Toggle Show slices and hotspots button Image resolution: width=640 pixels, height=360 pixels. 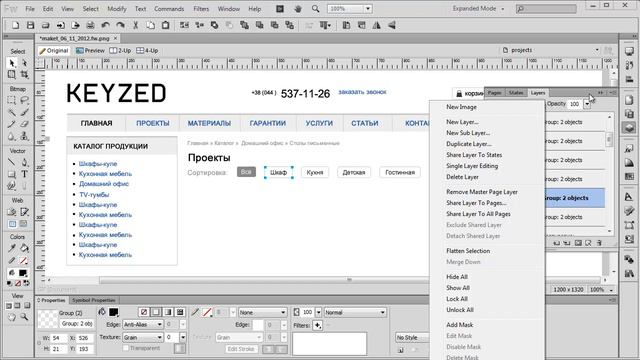tap(23, 224)
